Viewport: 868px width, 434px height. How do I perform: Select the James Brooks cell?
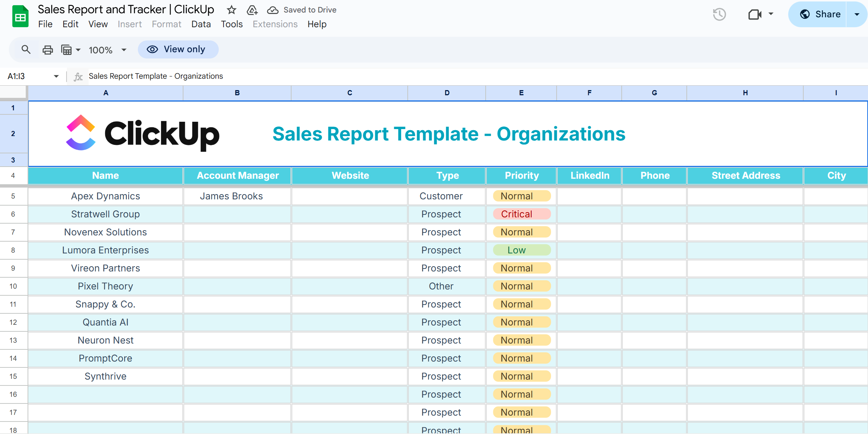(237, 196)
